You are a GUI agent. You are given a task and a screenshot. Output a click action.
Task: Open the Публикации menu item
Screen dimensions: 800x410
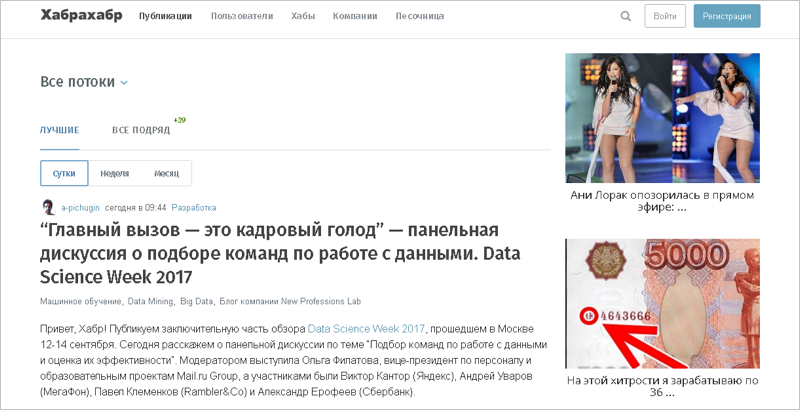[x=165, y=16]
